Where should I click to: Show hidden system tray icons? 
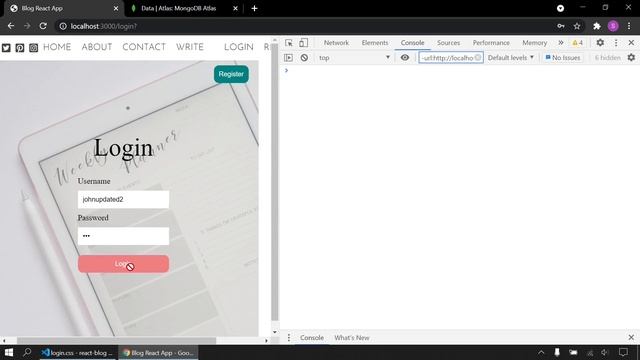541,352
